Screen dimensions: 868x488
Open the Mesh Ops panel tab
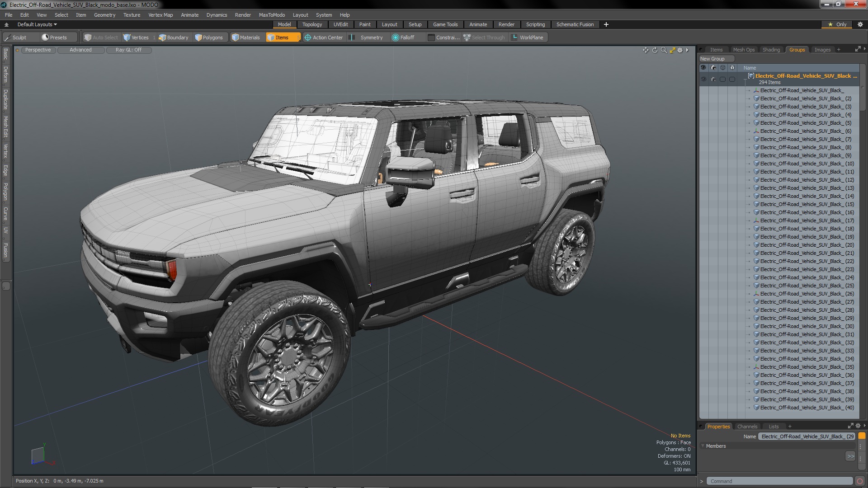pos(744,50)
